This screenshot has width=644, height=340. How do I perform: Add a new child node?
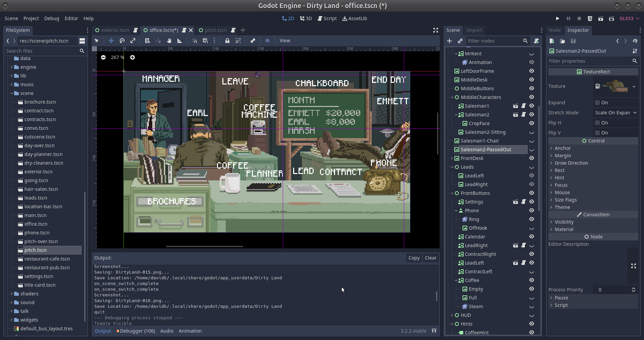pos(449,41)
